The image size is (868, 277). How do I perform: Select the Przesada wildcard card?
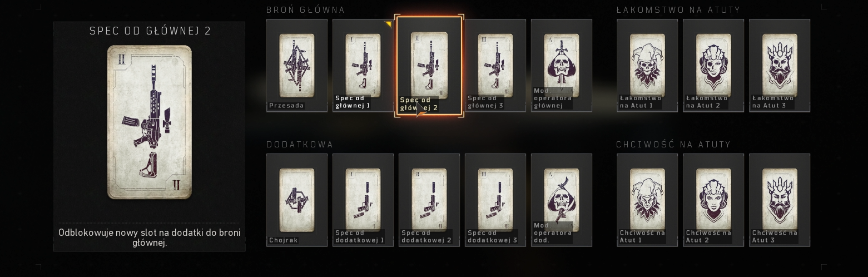pos(297,66)
